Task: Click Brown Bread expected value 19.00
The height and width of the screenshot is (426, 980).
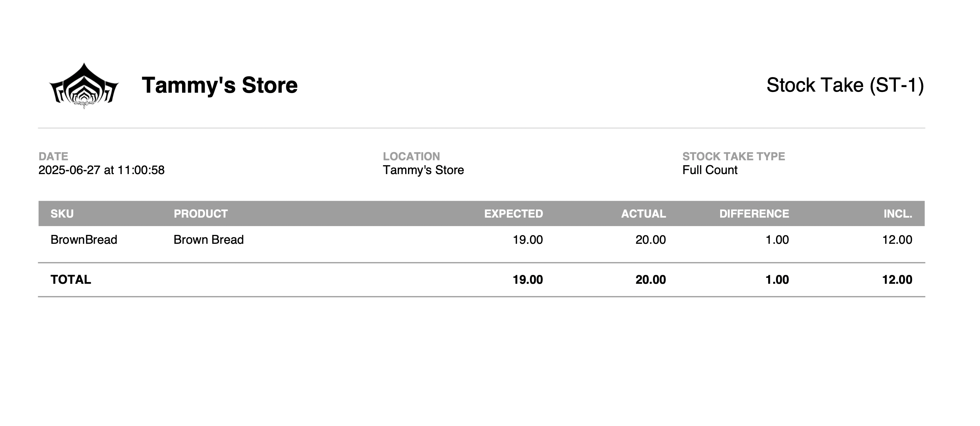Action: coord(528,240)
